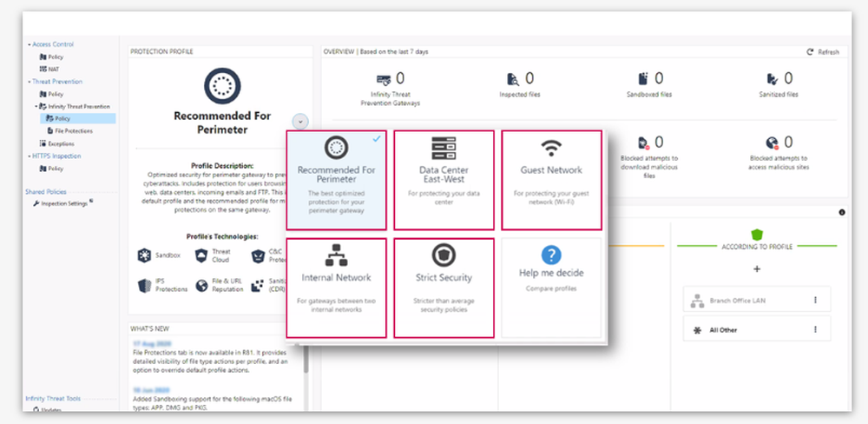
Task: Open Policy under HTTPS Inspection
Action: (x=51, y=169)
